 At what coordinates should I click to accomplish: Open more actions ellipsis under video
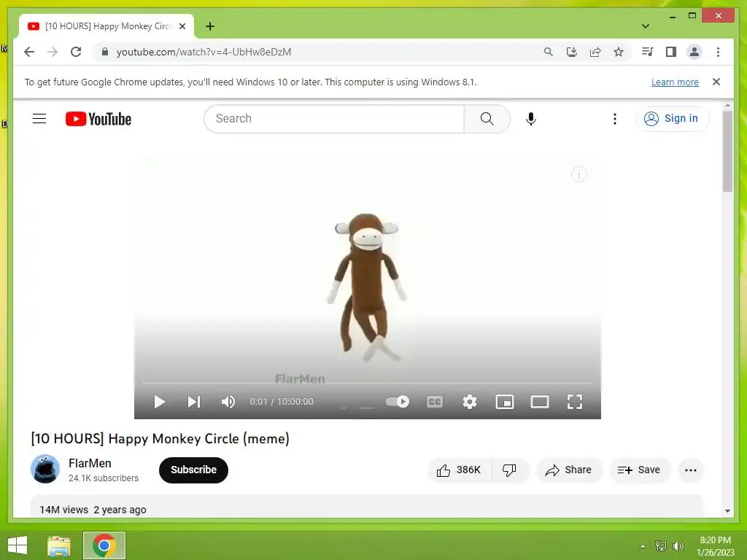pyautogui.click(x=690, y=470)
